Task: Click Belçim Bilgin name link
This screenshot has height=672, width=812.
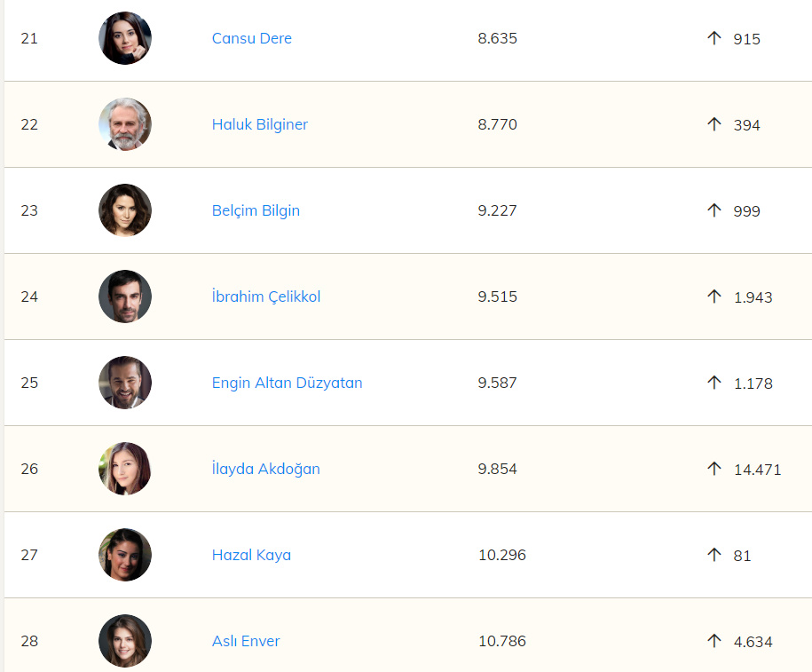Action: click(x=256, y=211)
